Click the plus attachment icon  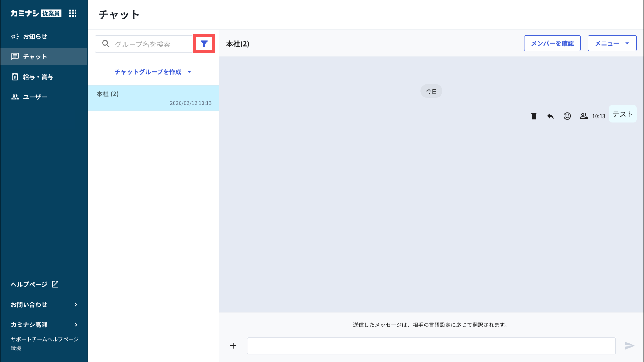[233, 346]
